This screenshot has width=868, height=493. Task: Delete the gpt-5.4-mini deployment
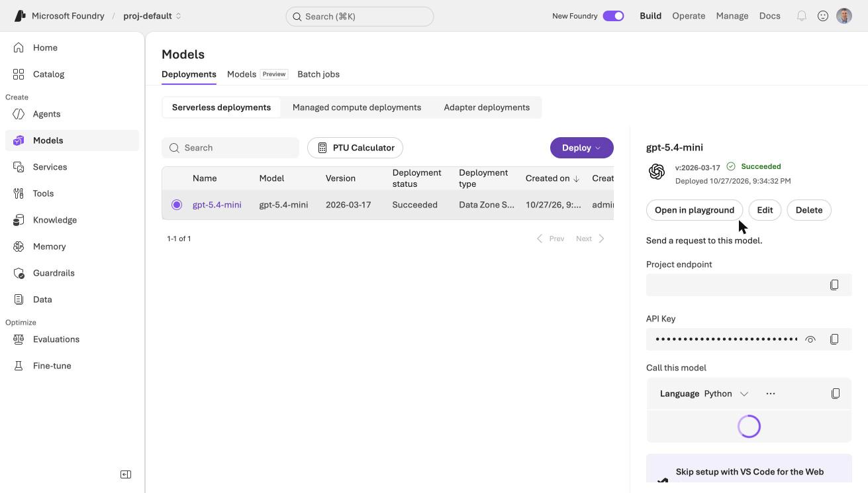[x=809, y=210]
